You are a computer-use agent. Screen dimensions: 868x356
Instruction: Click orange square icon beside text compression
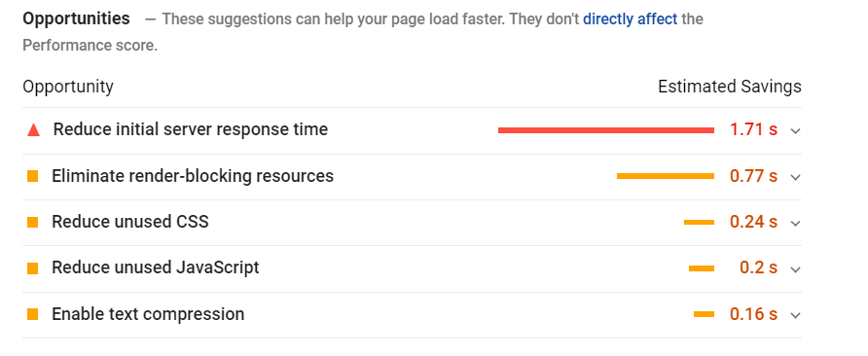(x=33, y=314)
